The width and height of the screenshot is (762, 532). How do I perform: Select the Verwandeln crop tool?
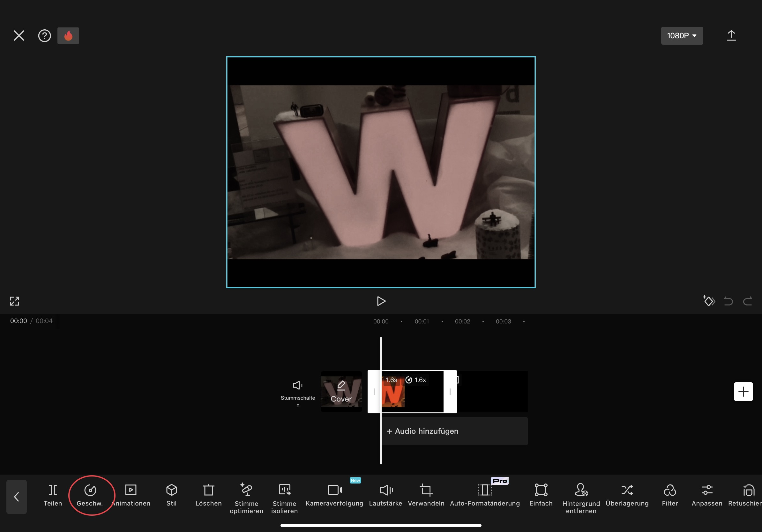(426, 495)
